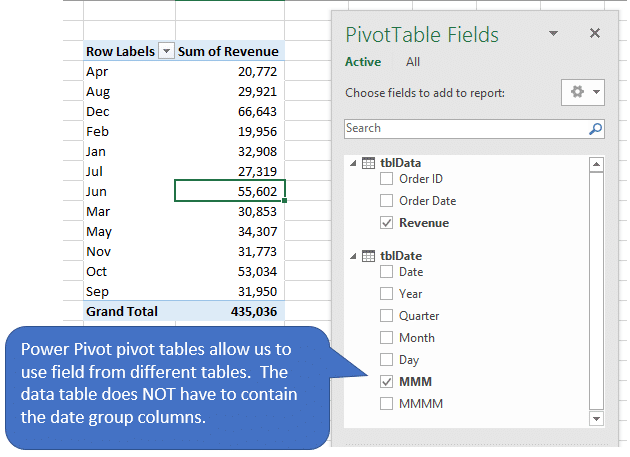The image size is (630, 457).
Task: Click the Grand Total value cell
Action: click(230, 311)
